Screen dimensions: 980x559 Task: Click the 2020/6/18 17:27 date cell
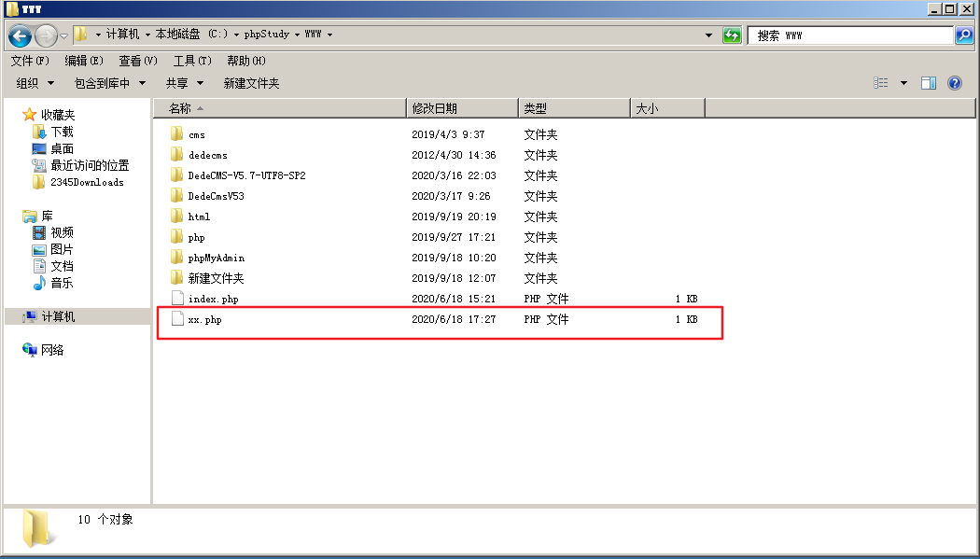[x=454, y=319]
